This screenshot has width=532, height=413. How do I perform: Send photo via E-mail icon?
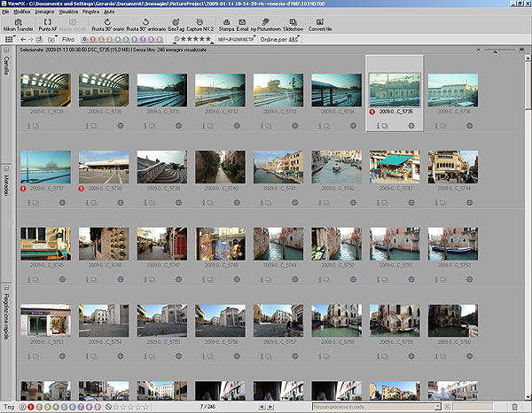click(243, 24)
